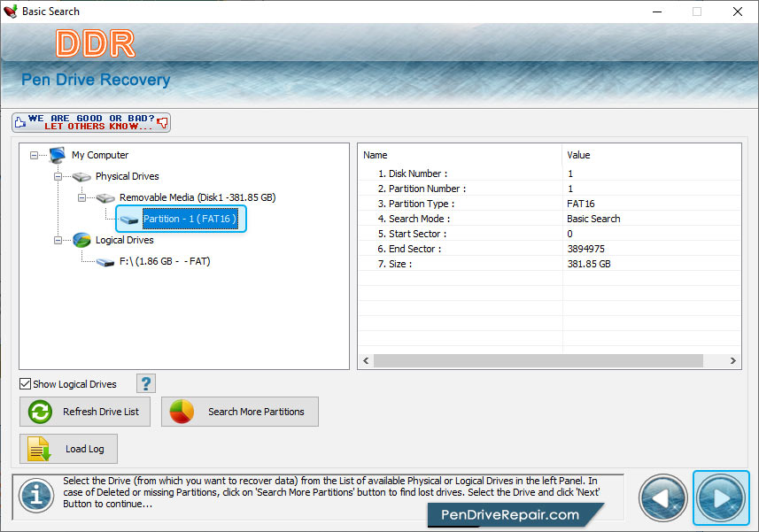
Task: Click the Partition - 1 drive icon
Action: (x=129, y=220)
